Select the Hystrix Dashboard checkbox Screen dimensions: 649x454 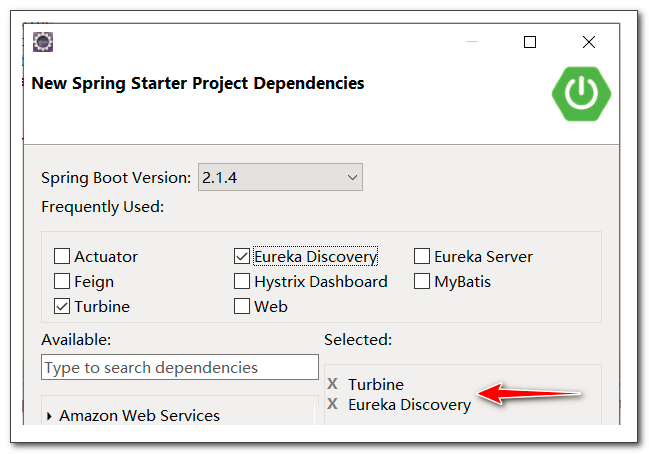(x=242, y=281)
